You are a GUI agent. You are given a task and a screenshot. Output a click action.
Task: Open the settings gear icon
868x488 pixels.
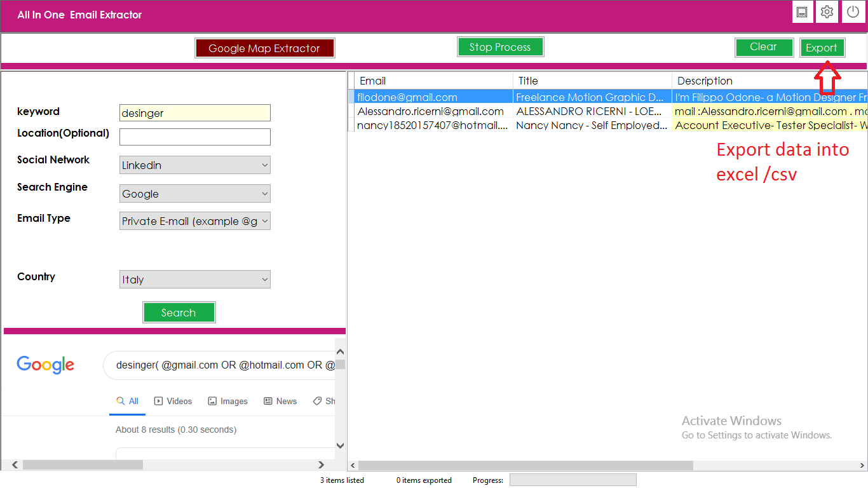click(x=827, y=12)
